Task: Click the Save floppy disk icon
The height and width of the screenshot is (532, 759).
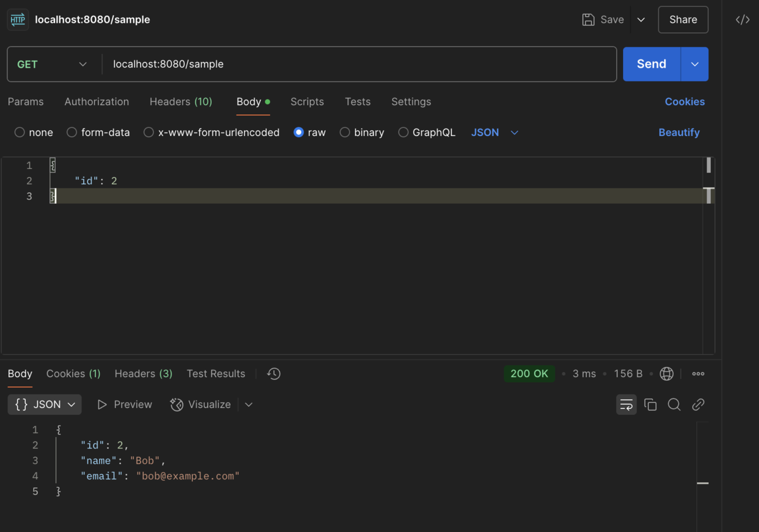Action: [588, 20]
